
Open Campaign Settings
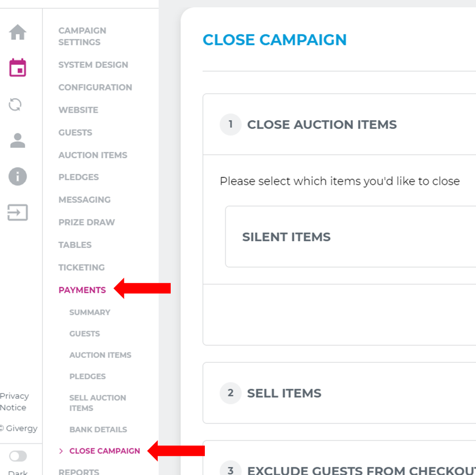click(x=82, y=36)
